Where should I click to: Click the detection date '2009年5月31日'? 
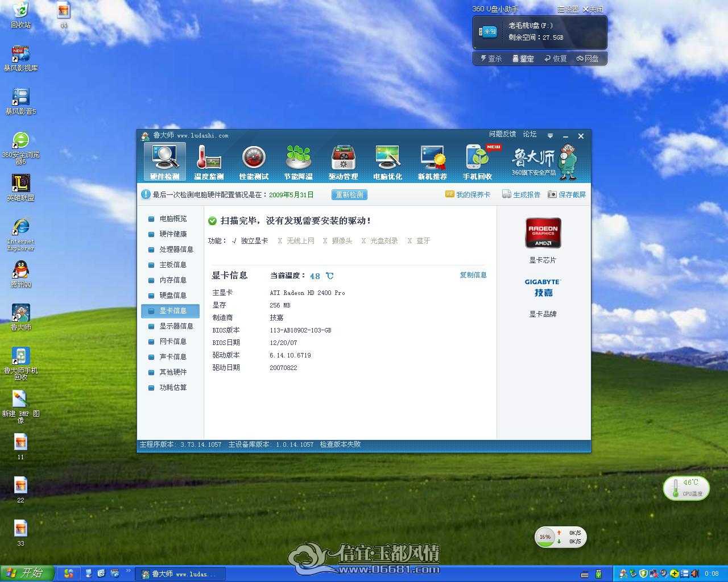point(291,194)
